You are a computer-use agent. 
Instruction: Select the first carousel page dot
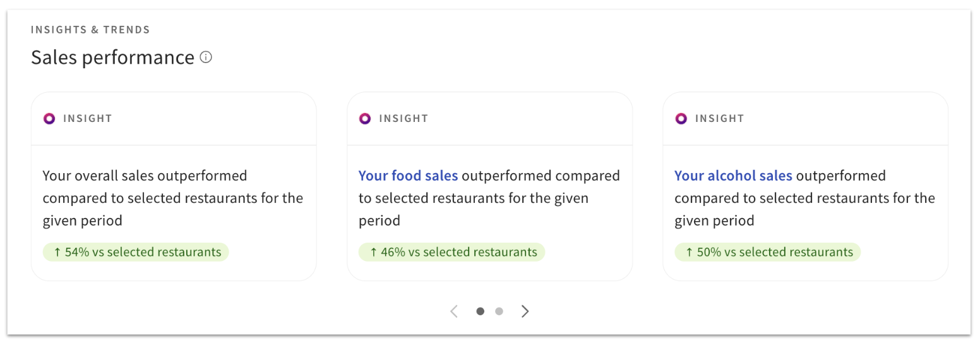pyautogui.click(x=481, y=311)
